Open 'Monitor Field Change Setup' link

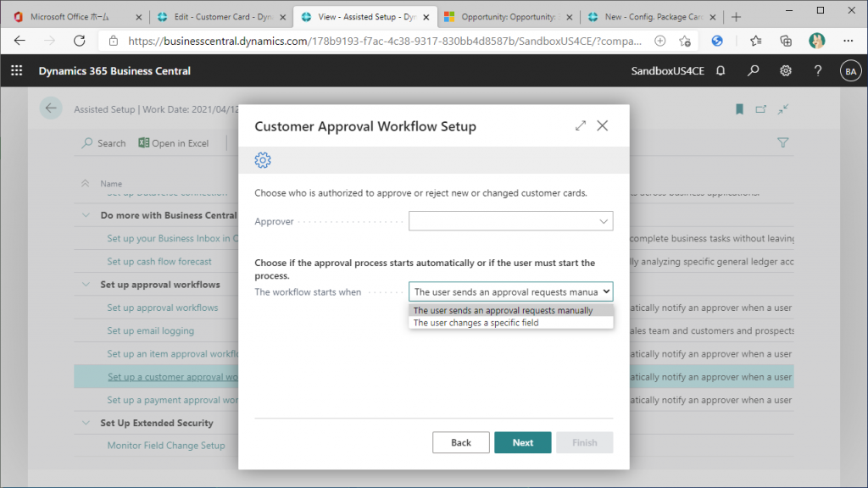point(166,446)
